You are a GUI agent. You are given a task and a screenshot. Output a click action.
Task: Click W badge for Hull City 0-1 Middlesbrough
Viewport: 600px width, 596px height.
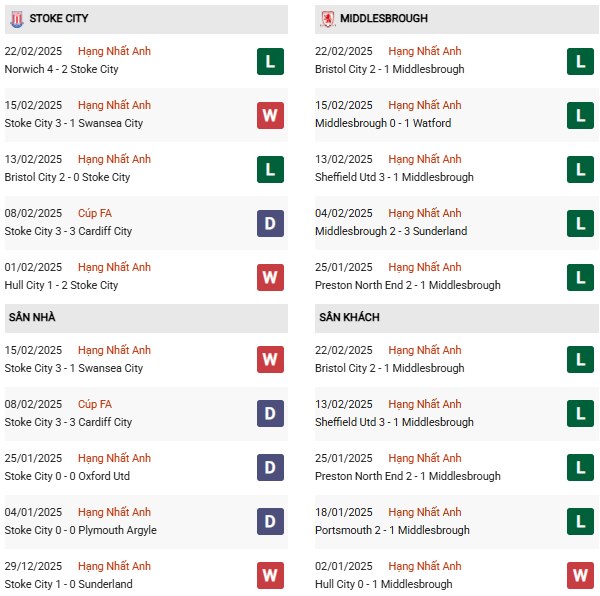[x=580, y=576]
